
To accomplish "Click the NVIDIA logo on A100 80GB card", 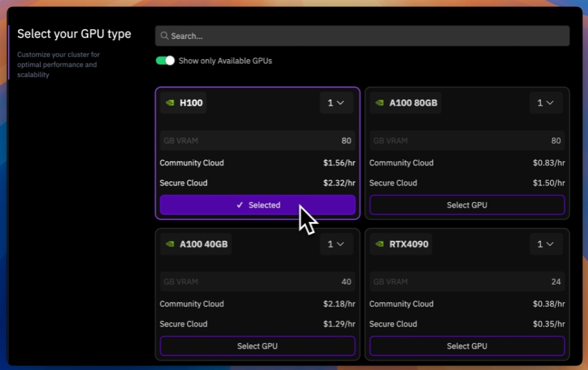I will coord(380,103).
